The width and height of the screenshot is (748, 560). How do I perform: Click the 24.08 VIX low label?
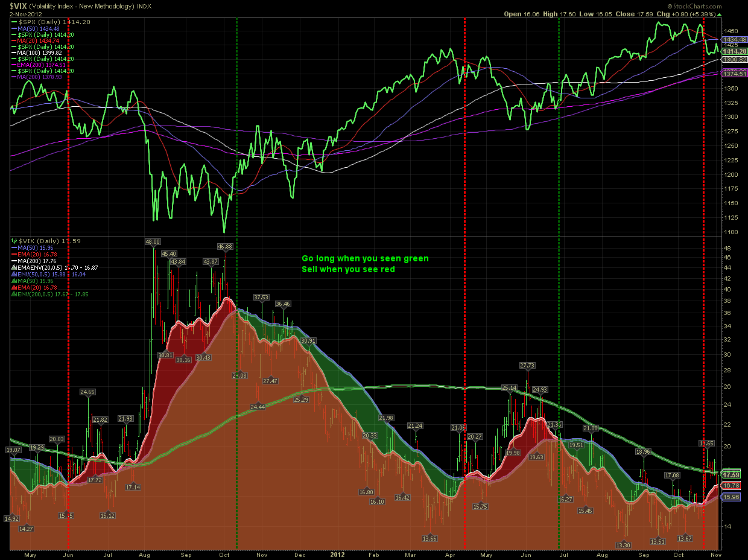tap(240, 375)
